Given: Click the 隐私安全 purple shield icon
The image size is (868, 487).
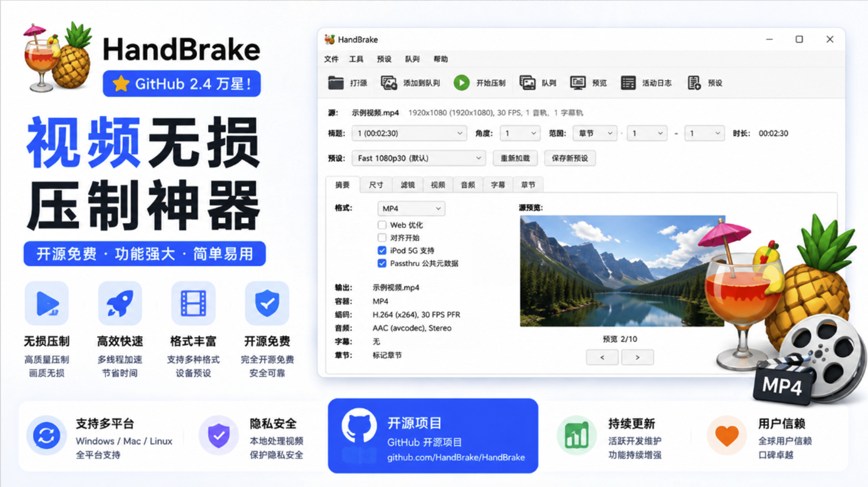Looking at the screenshot, I should pyautogui.click(x=219, y=435).
